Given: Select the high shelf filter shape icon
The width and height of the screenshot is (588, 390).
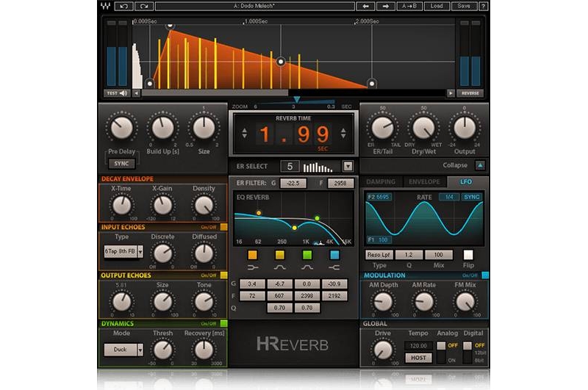Looking at the screenshot, I should point(334,267).
